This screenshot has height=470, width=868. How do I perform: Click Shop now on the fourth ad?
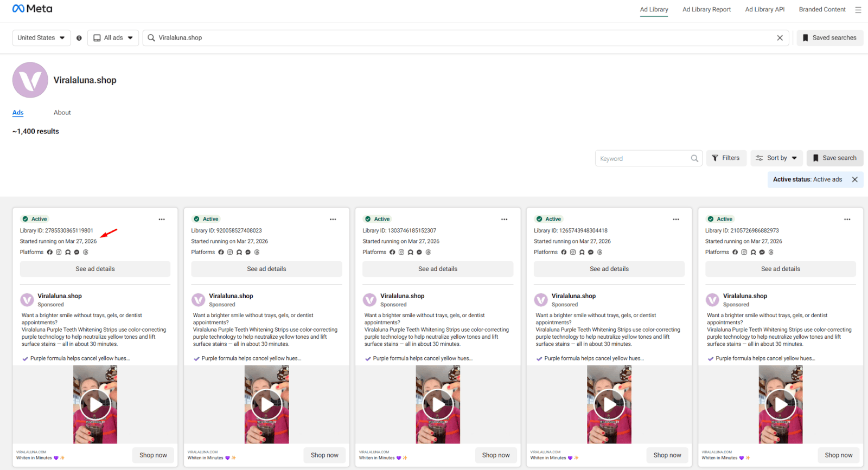click(x=667, y=455)
